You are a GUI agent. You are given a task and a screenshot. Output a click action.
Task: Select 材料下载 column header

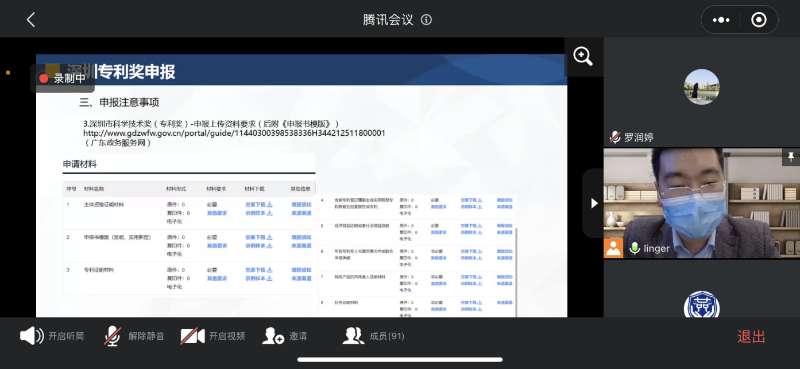(x=255, y=188)
